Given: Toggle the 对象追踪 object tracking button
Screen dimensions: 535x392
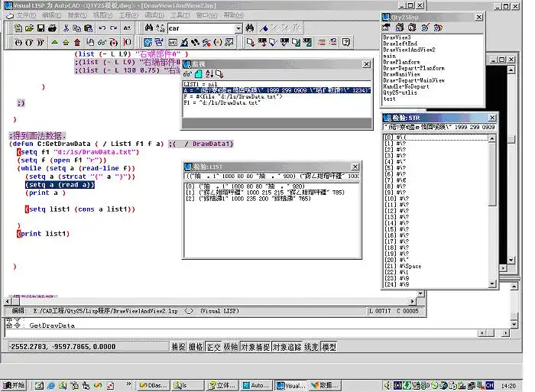Looking at the screenshot, I should [287, 347].
